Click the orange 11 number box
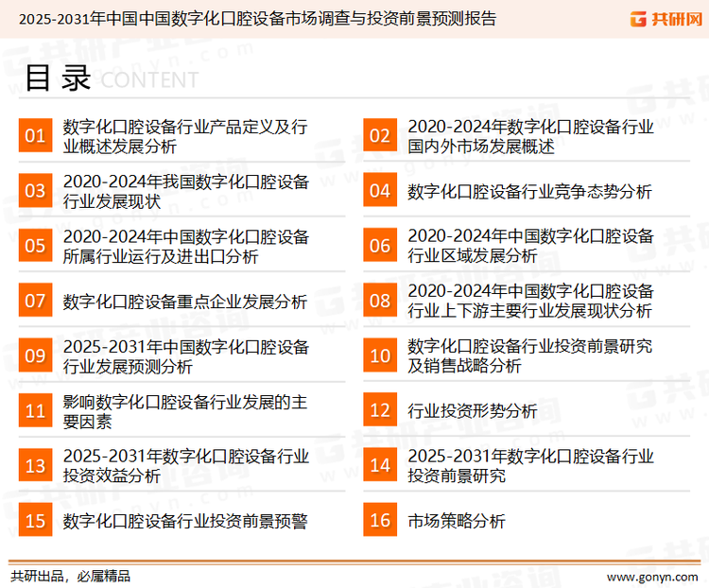The height and width of the screenshot is (588, 709). (35, 410)
